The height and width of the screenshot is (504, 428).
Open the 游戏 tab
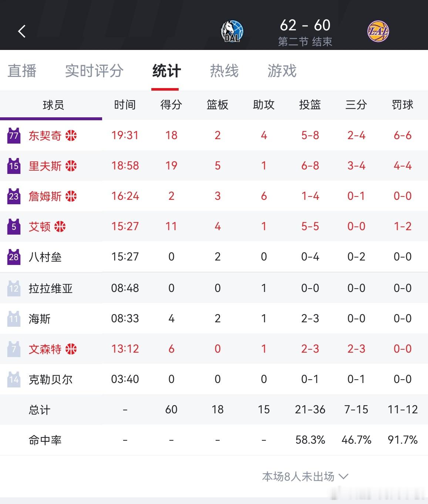click(x=282, y=71)
